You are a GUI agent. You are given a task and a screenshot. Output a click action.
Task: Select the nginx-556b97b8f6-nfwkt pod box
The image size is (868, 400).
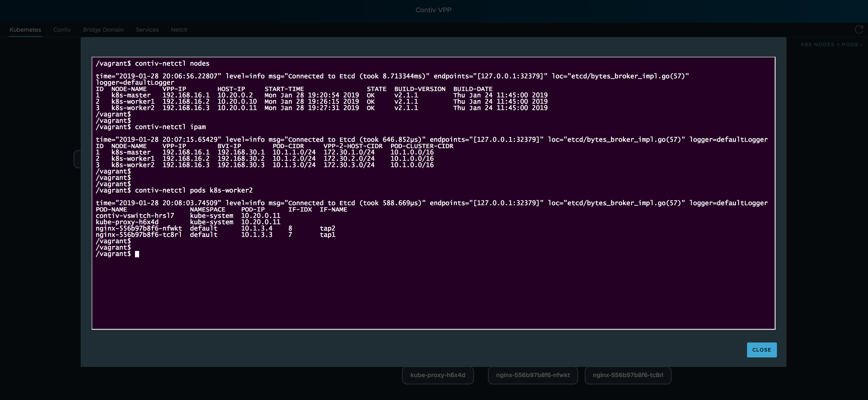coord(533,375)
